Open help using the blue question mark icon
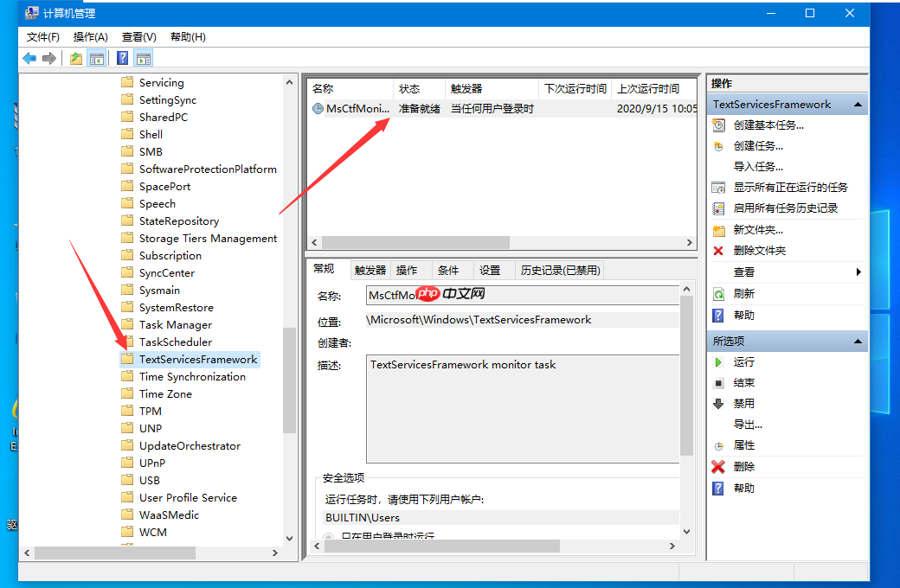The height and width of the screenshot is (588, 900). coord(122,58)
